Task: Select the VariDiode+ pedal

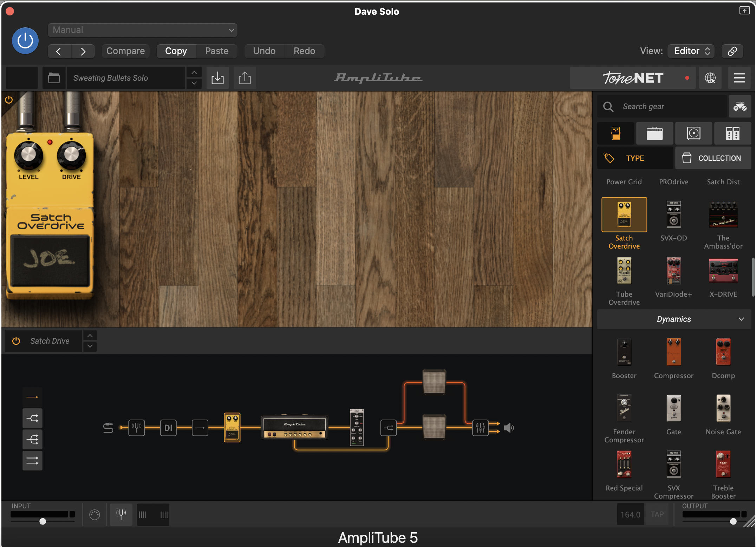Action: click(x=673, y=271)
